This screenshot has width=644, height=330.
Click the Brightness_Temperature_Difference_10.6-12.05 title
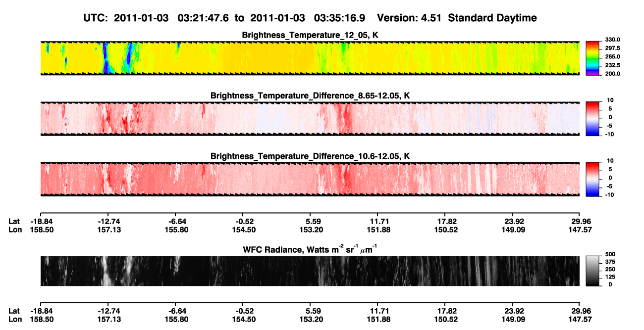click(x=310, y=156)
